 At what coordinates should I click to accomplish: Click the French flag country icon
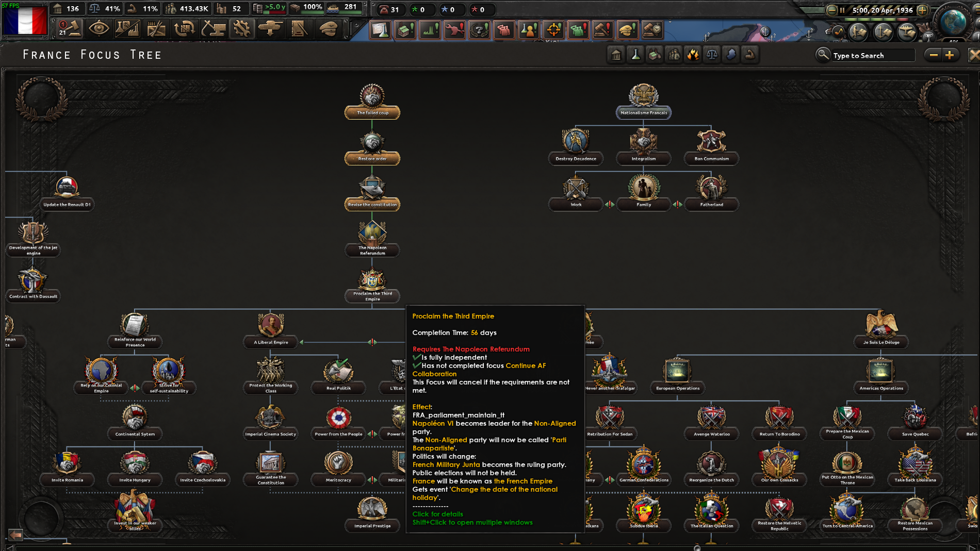point(25,20)
